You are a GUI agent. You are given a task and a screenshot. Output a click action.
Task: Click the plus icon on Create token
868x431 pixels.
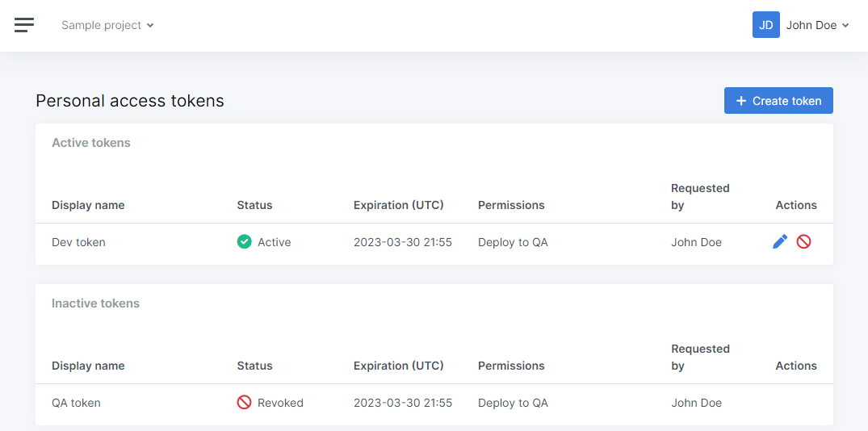point(741,101)
